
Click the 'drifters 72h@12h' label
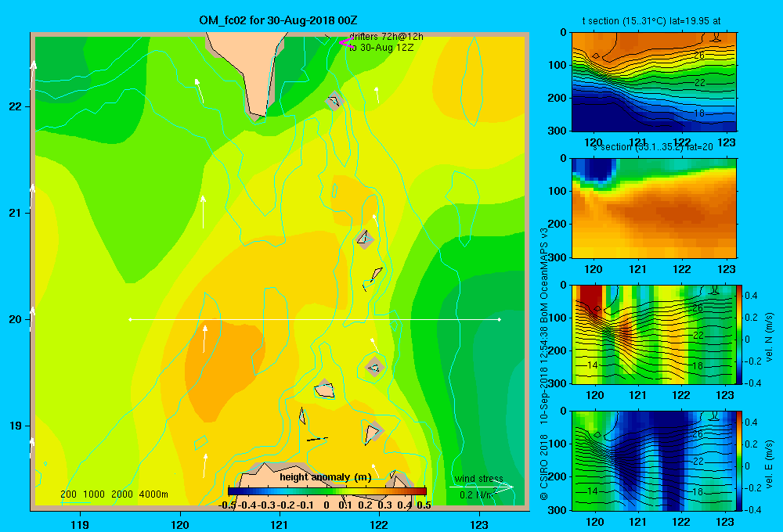(386, 37)
